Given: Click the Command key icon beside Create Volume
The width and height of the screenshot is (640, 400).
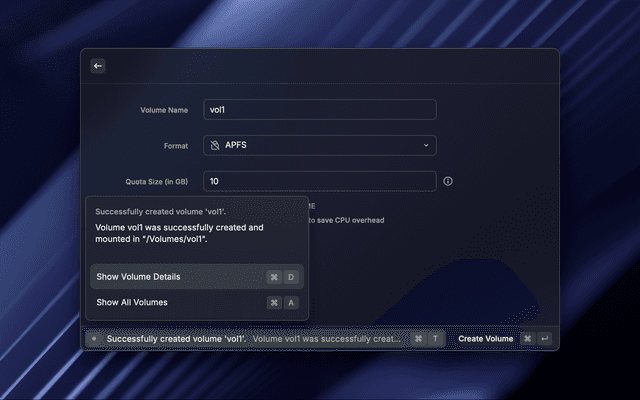Looking at the screenshot, I should [x=527, y=339].
